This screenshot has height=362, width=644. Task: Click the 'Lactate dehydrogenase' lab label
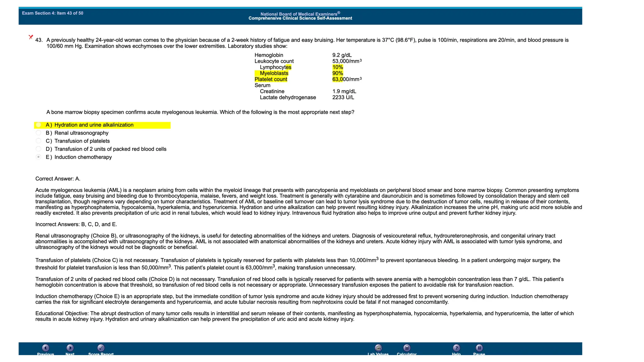(288, 97)
